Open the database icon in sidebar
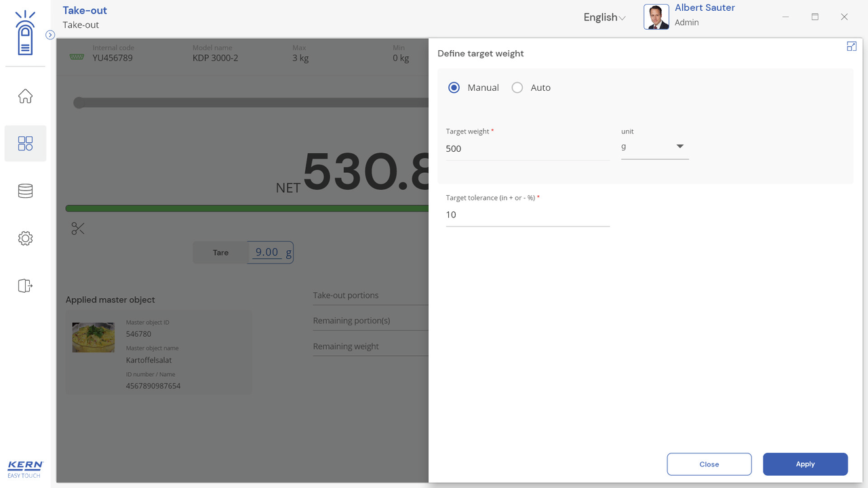The height and width of the screenshot is (488, 868). [x=25, y=191]
